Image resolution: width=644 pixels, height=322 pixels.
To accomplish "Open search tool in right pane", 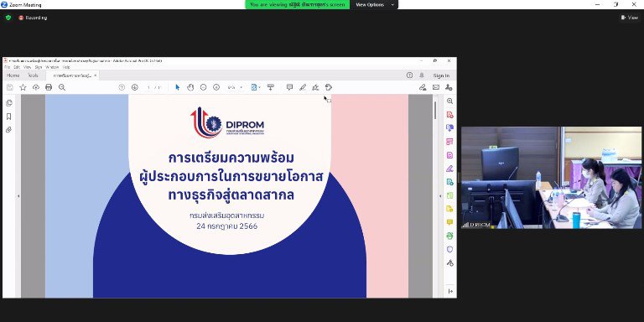I will [x=449, y=101].
